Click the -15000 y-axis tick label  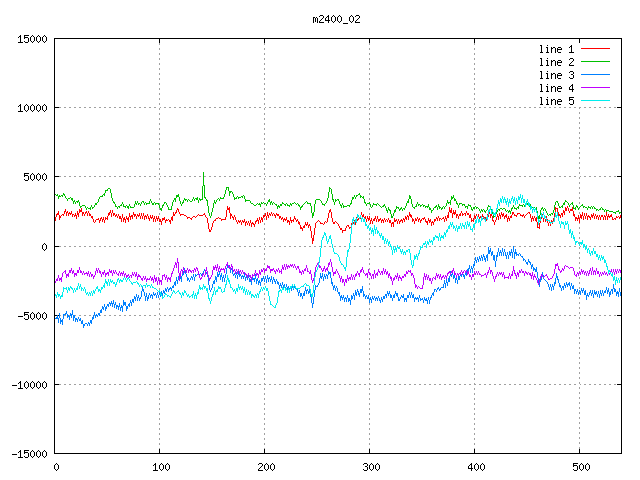point(29,453)
